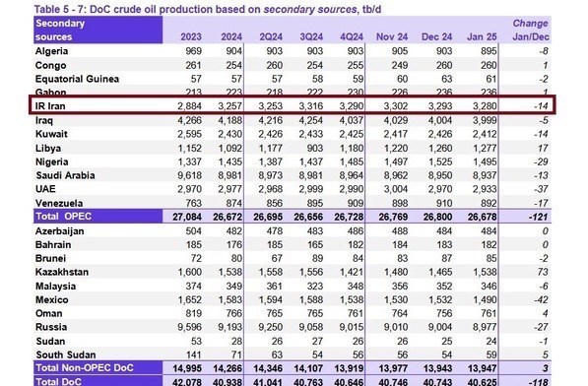This screenshot has width=588, height=386.
Task: Click the Change Jan/Dec column header
Action: coord(531,30)
